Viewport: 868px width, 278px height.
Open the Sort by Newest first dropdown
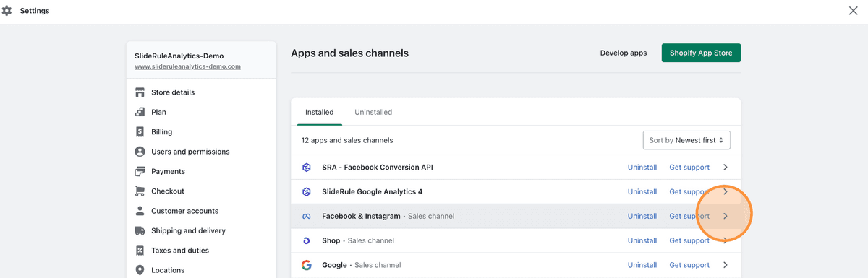pos(686,140)
